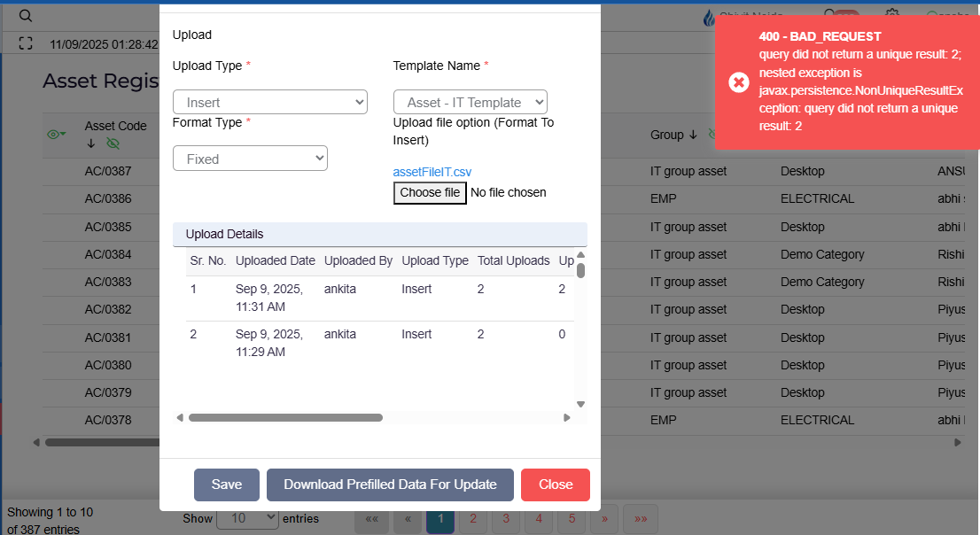Hide Asset Code column via crossed-eye icon
980x535 pixels.
point(113,143)
